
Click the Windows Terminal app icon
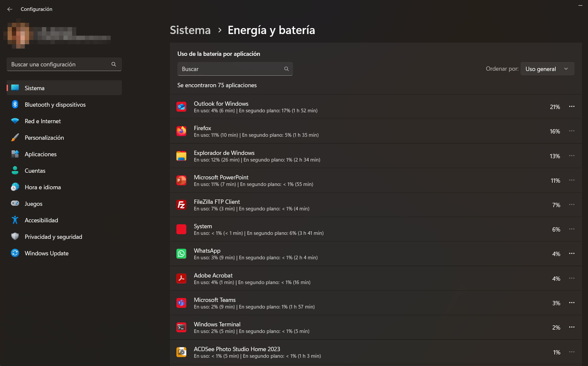click(x=181, y=327)
